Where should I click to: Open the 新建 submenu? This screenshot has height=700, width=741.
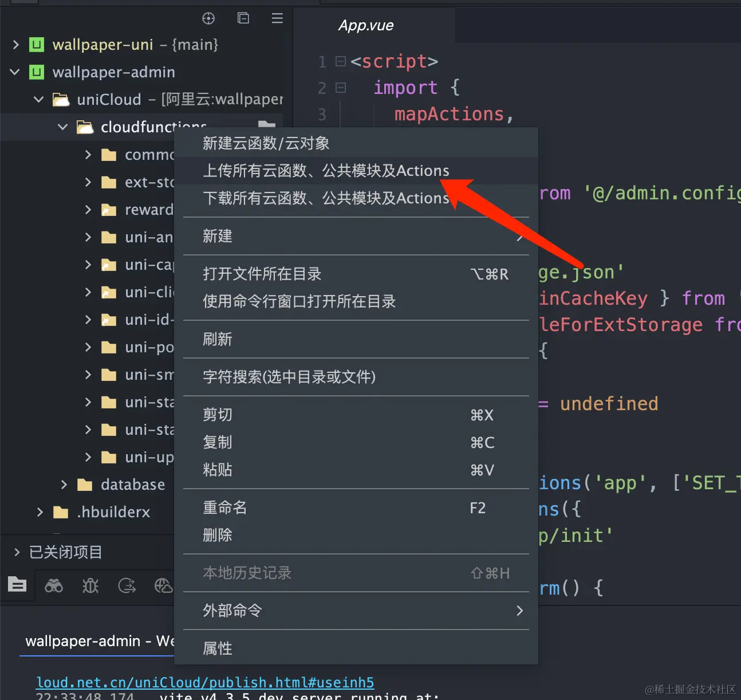356,236
